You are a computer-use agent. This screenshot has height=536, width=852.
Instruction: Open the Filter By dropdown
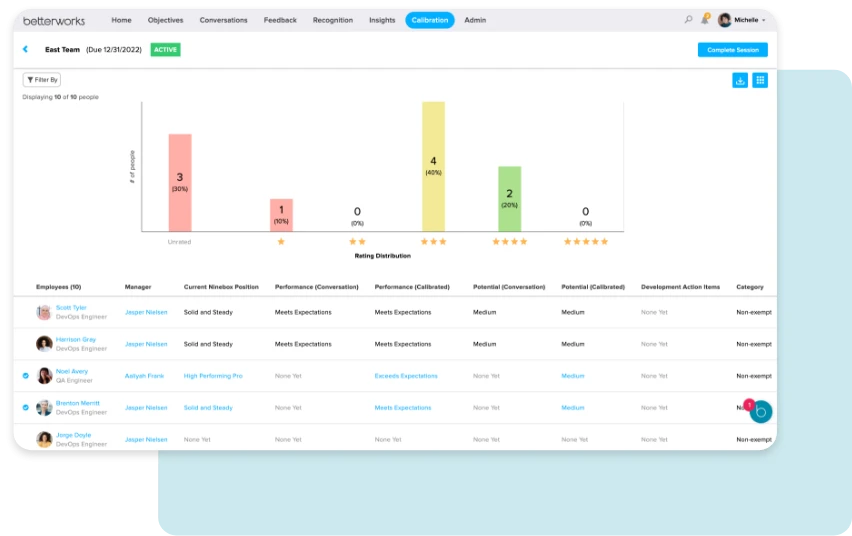(x=42, y=80)
